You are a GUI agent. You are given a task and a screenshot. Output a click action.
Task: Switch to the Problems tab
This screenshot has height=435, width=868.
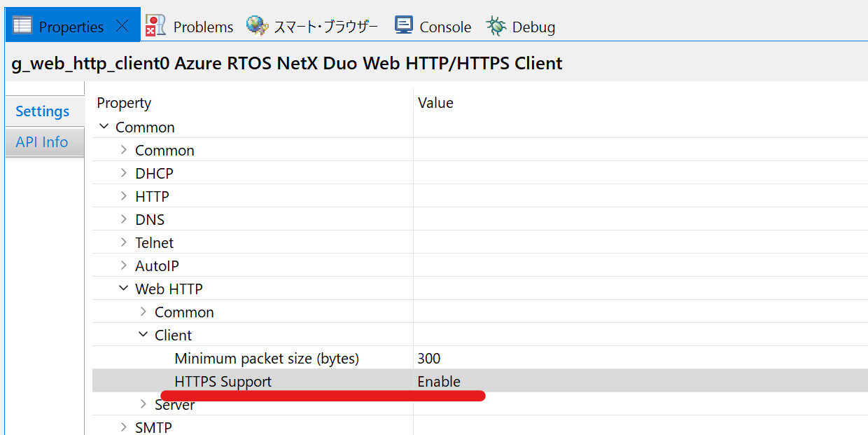[203, 27]
